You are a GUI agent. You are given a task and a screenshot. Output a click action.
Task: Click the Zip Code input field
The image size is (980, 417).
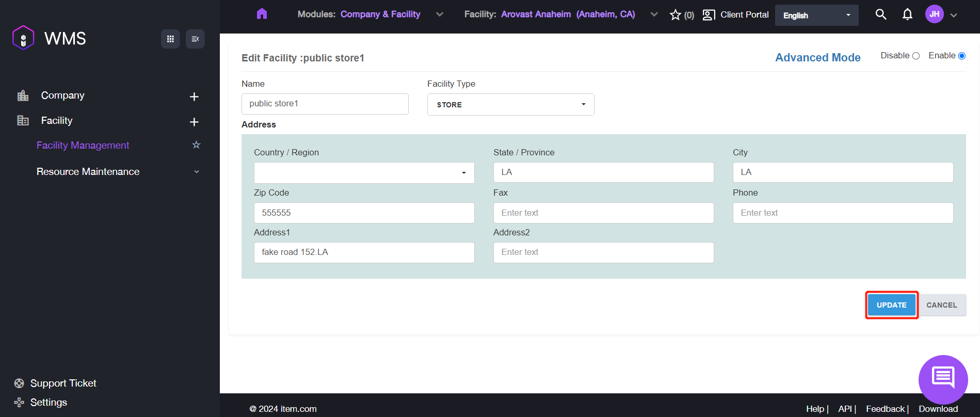point(364,213)
